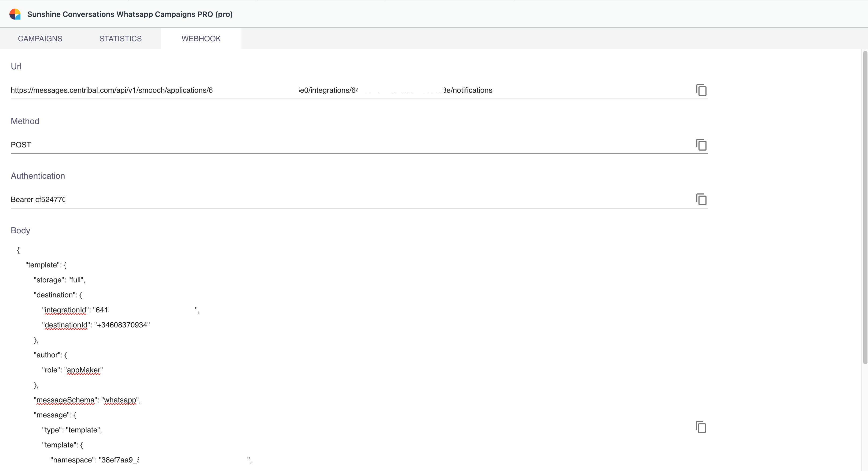Click the Sunshine Conversations app title

pos(130,14)
